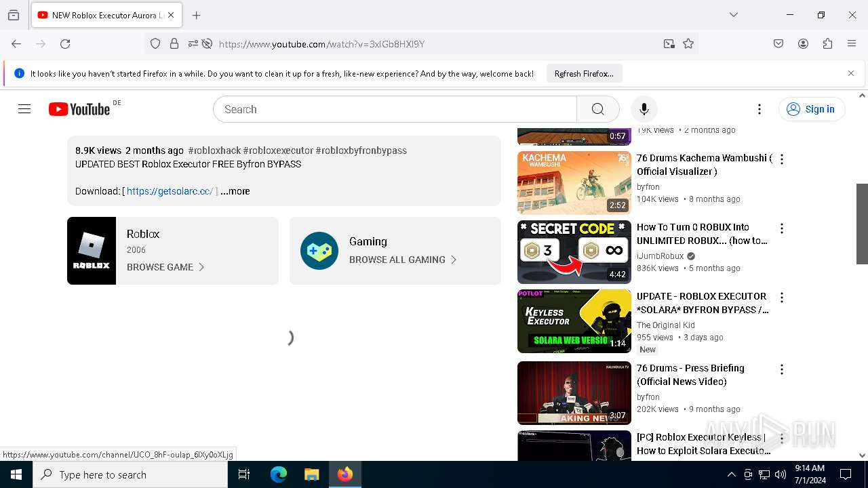This screenshot has width=868, height=488.
Task: Open Keyless Executor Solara thumbnail
Action: click(x=574, y=321)
